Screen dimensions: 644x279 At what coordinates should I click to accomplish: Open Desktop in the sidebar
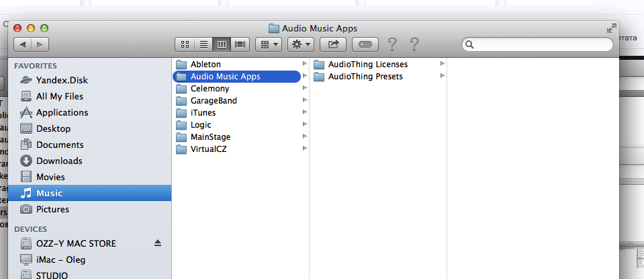coord(89,128)
